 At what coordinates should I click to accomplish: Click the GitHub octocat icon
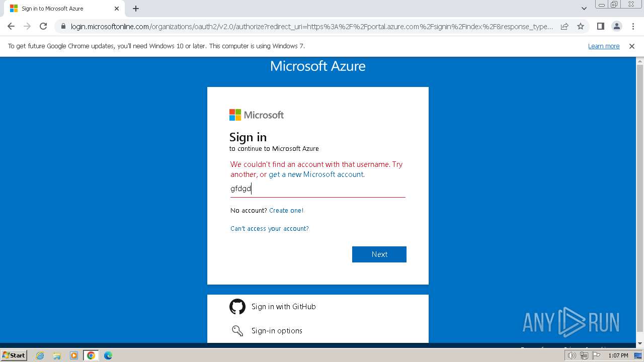pos(237,307)
